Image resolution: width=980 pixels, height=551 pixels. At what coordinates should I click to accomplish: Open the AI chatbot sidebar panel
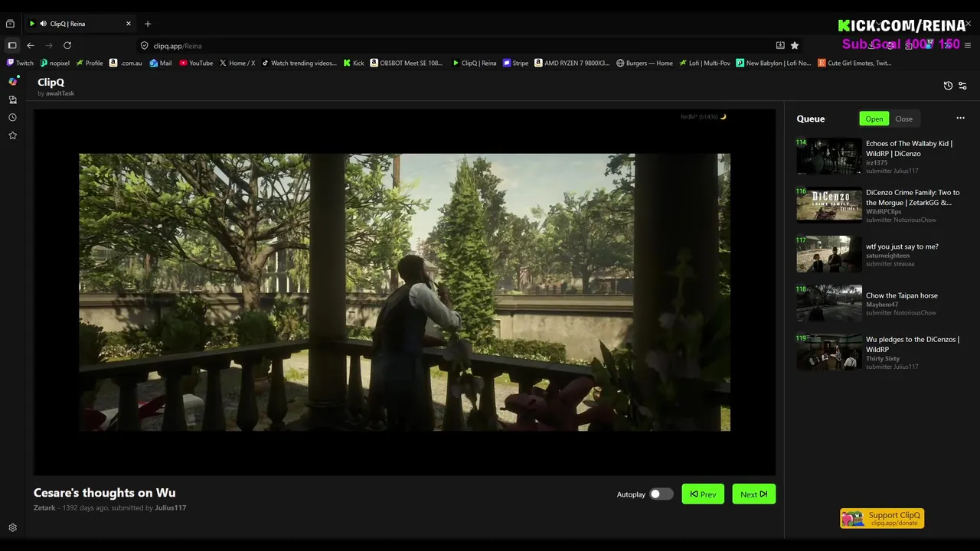click(12, 81)
